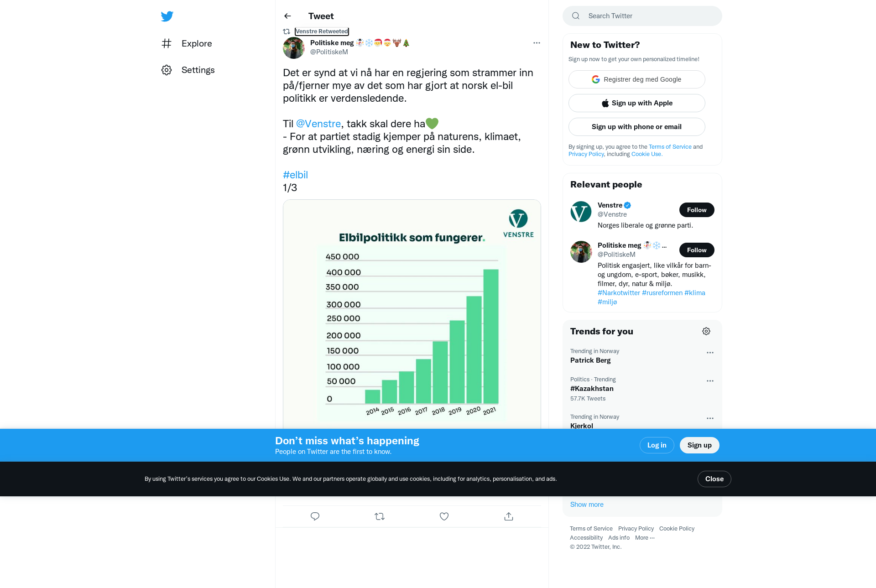Click the Politiske meg tweet avatar
876x588 pixels.
[294, 47]
